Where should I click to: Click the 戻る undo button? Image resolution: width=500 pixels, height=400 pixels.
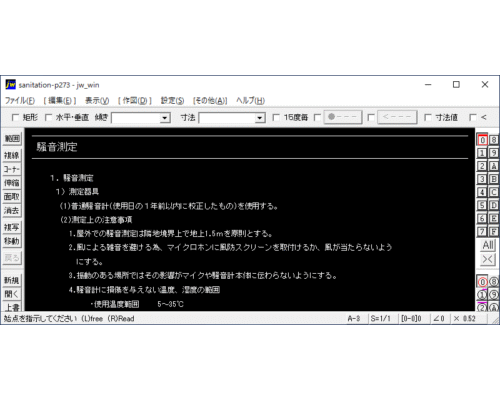click(x=12, y=258)
